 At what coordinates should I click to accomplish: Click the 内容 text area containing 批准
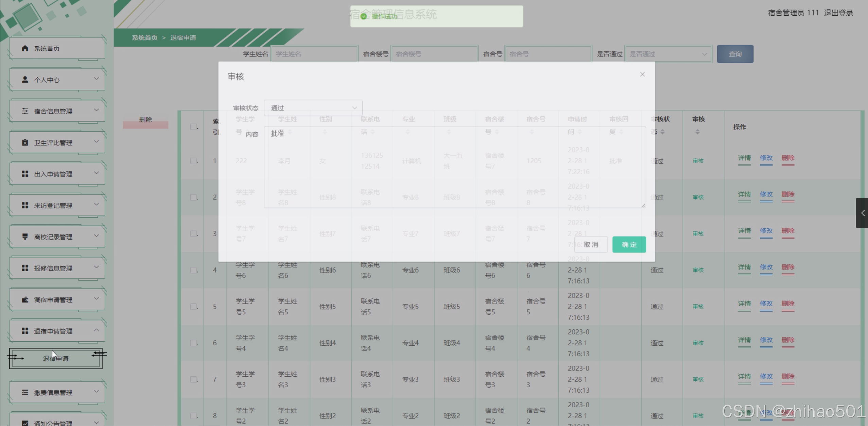tap(454, 167)
